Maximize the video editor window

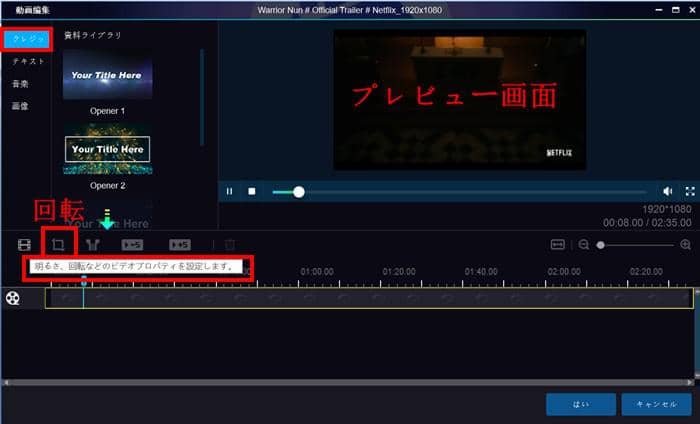(x=676, y=10)
